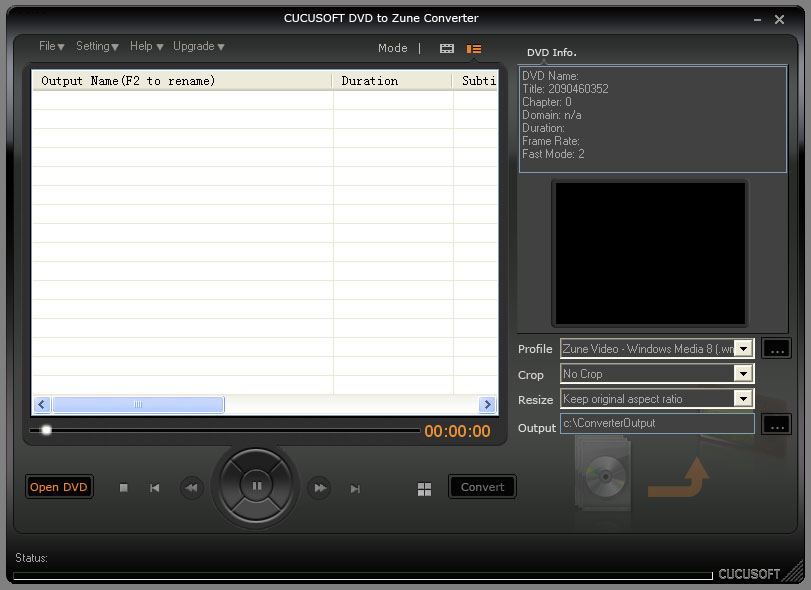Click the Output path field
811x590 pixels.
[x=657, y=423]
